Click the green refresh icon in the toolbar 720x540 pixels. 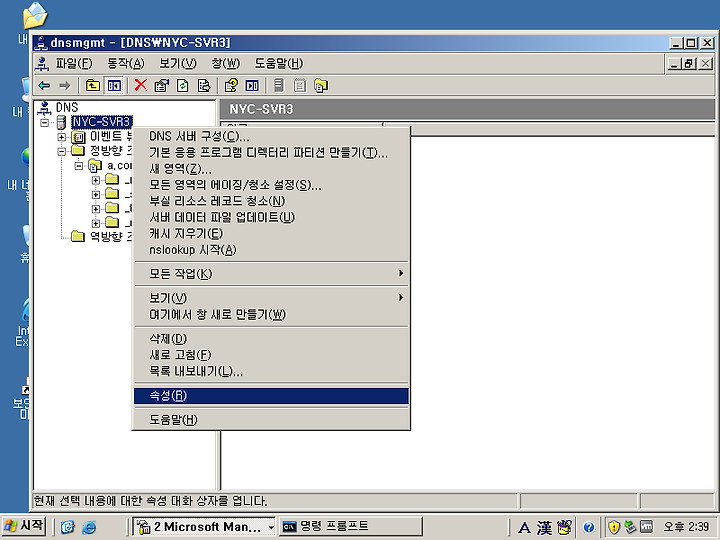click(183, 85)
